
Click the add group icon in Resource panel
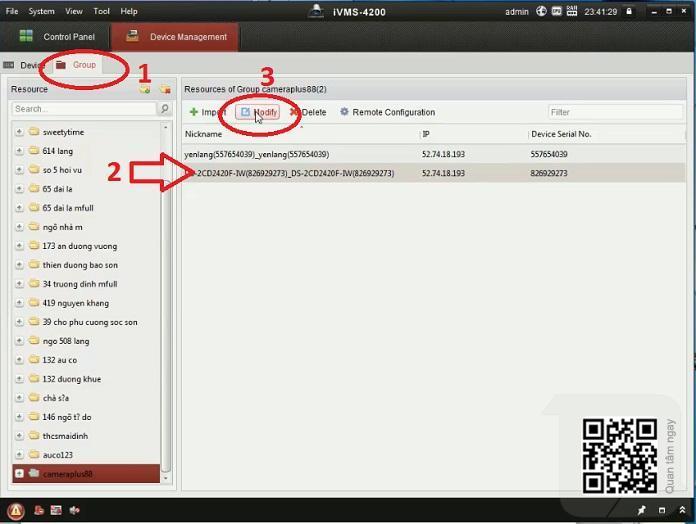click(145, 89)
